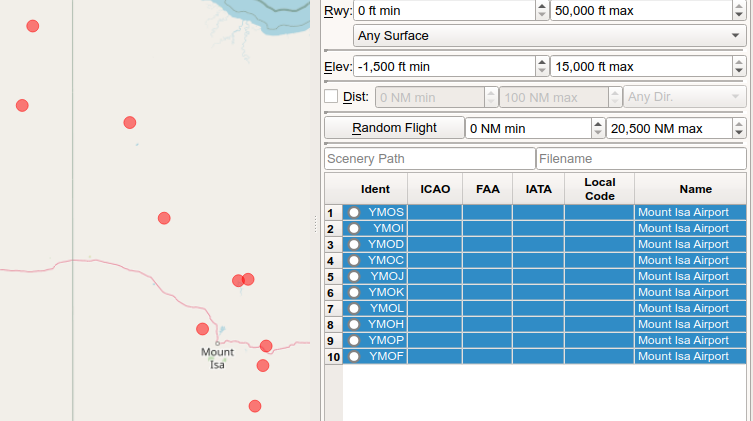Click the YMOD ident text

click(386, 244)
